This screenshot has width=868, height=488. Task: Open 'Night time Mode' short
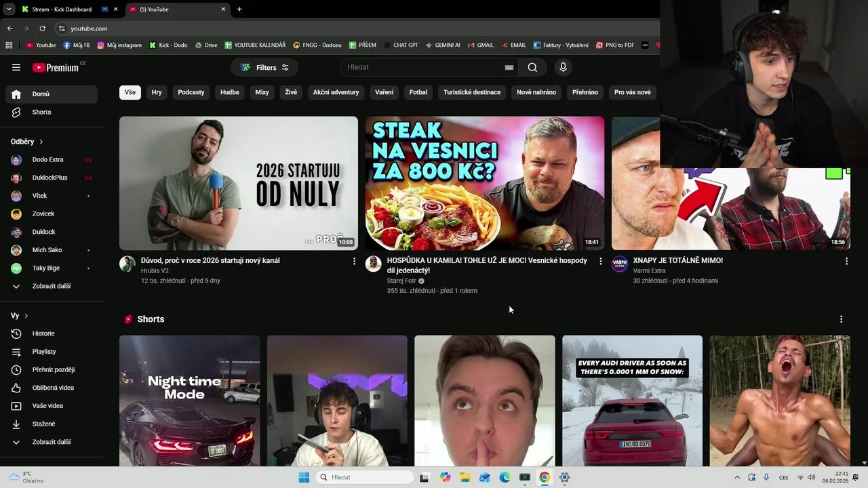(x=189, y=401)
